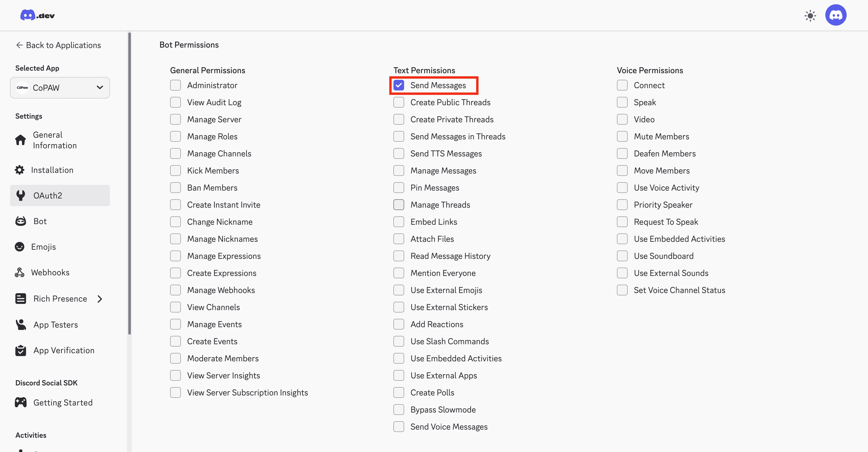Check the Connect voice permission
Image resolution: width=868 pixels, height=452 pixels.
click(x=622, y=85)
